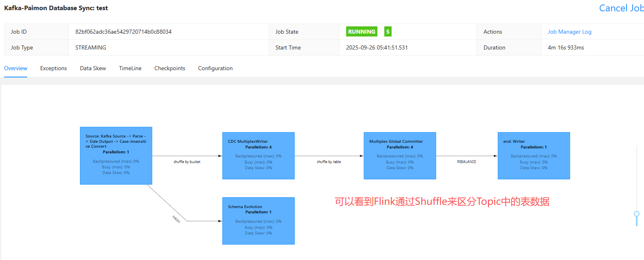The image size is (644, 260).
Task: Click the Cancel Job link
Action: pyautogui.click(x=621, y=8)
